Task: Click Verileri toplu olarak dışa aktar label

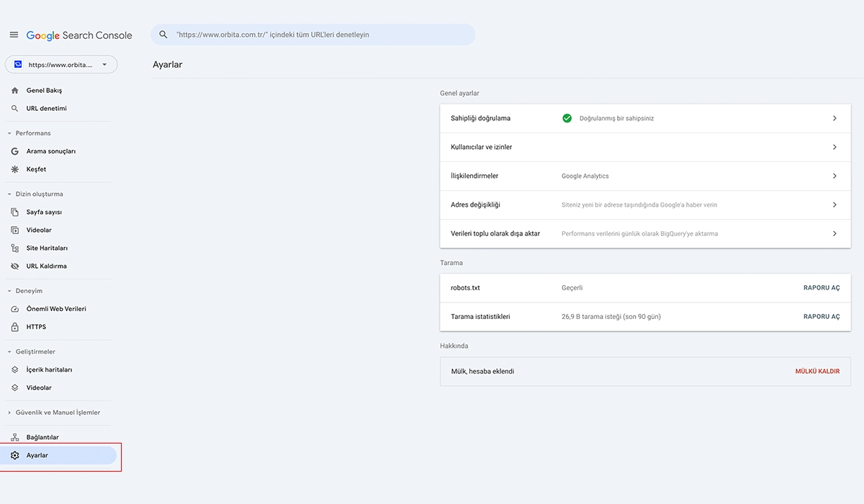Action: [495, 233]
